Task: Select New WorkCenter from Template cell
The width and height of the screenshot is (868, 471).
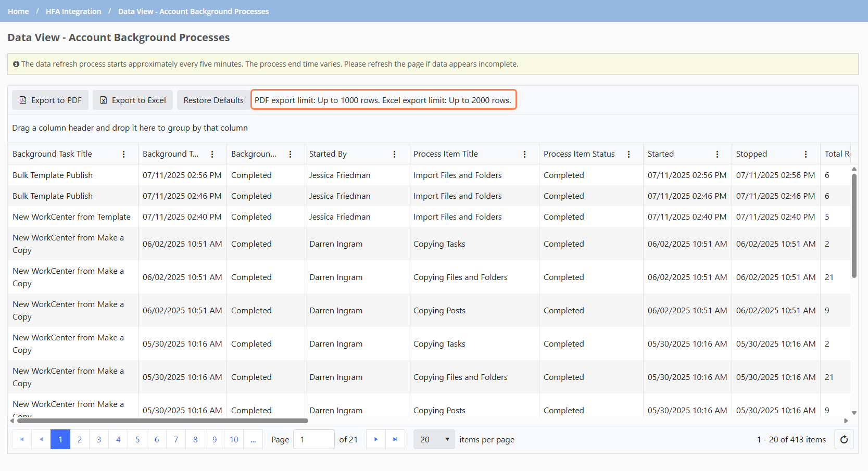Action: coord(73,217)
